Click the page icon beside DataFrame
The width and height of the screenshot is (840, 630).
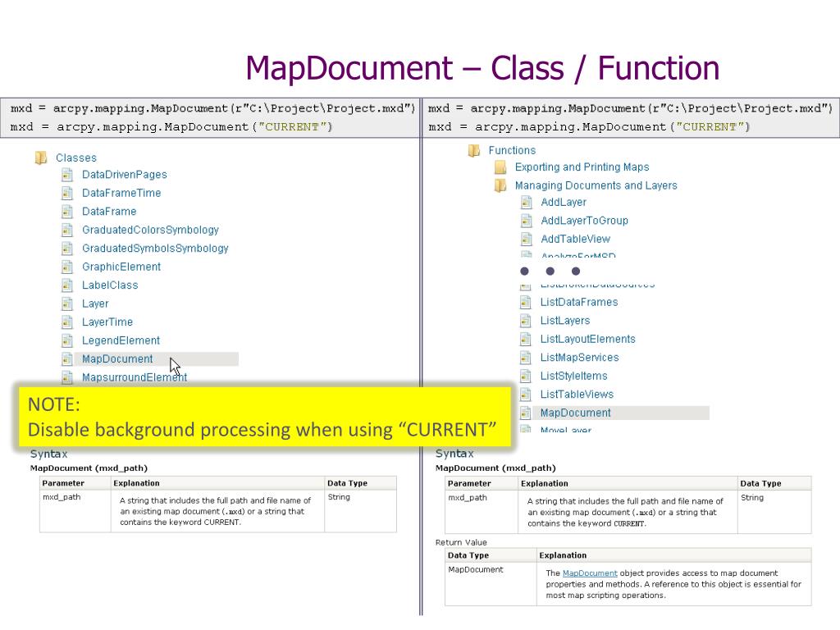pos(67,212)
